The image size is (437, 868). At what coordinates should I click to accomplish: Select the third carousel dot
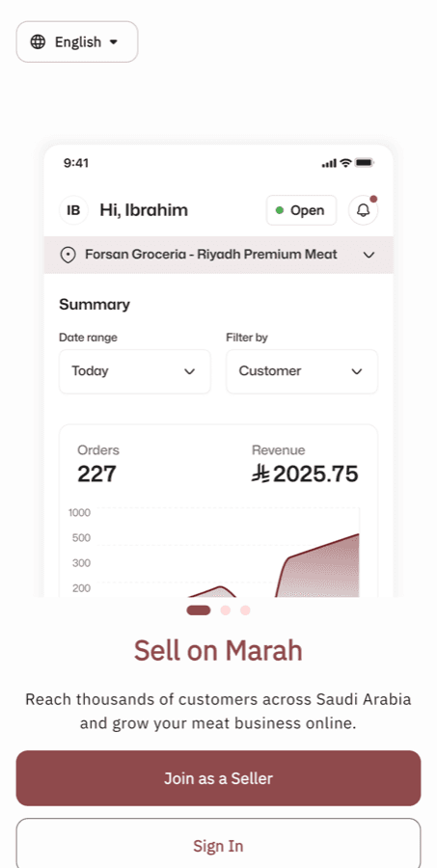click(245, 610)
